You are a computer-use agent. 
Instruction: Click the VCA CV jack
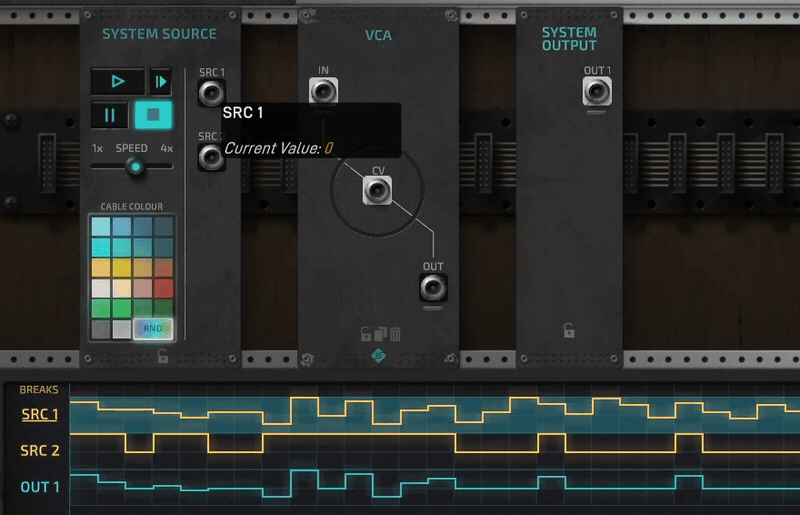click(378, 190)
